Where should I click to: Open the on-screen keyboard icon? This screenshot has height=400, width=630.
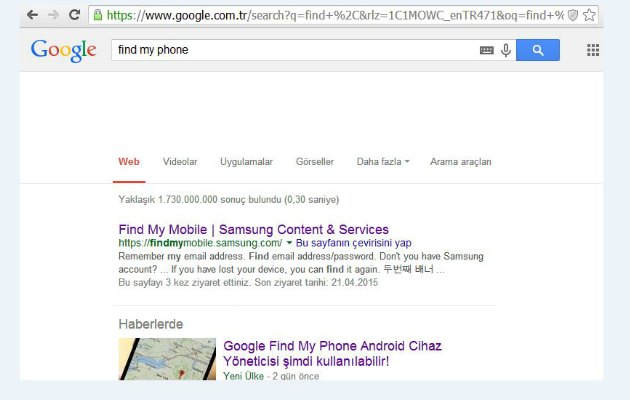pos(487,50)
